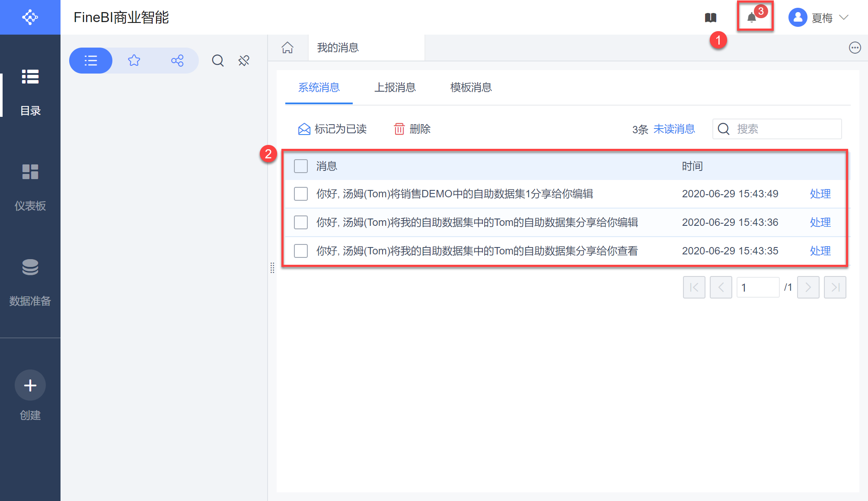
Task: Click the home icon tab
Action: pyautogui.click(x=287, y=48)
